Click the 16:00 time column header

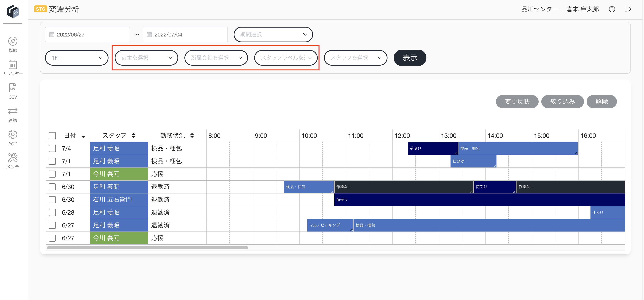(x=588, y=135)
